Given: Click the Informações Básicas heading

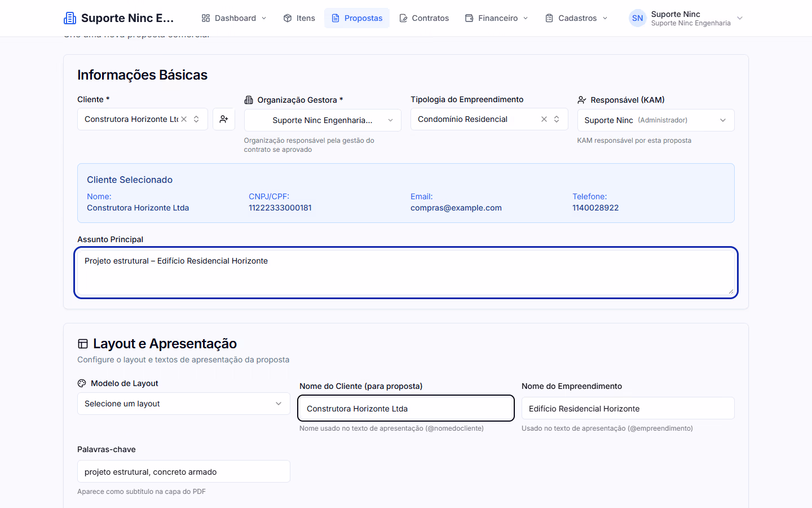Looking at the screenshot, I should 142,75.
